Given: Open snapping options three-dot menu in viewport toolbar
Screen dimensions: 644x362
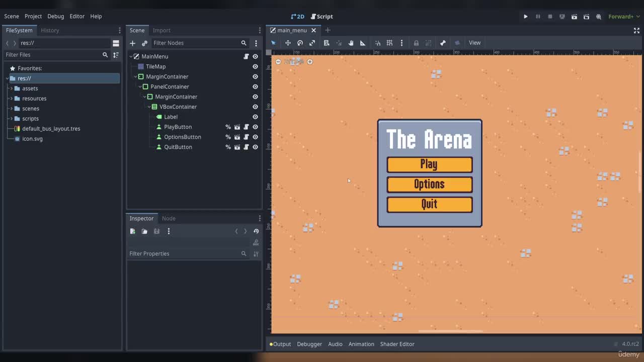Looking at the screenshot, I should click(401, 43).
